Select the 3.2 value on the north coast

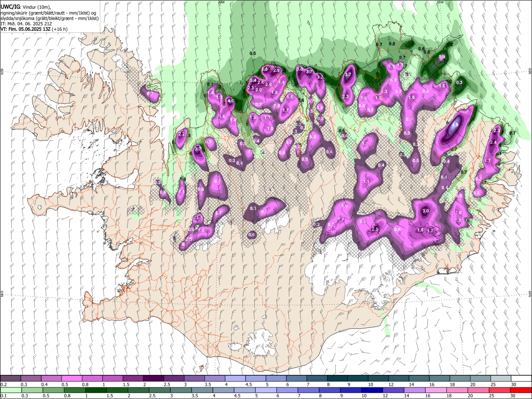[320, 77]
